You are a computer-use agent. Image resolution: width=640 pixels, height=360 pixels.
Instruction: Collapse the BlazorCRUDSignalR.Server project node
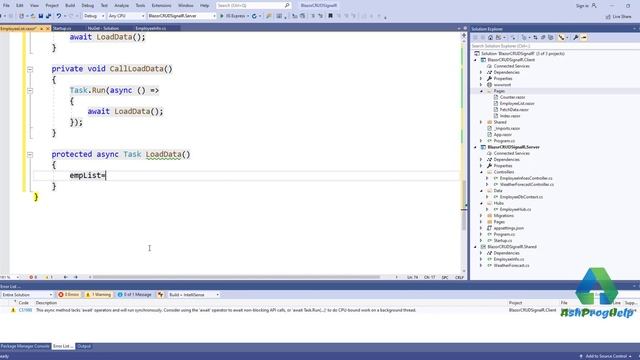476,147
